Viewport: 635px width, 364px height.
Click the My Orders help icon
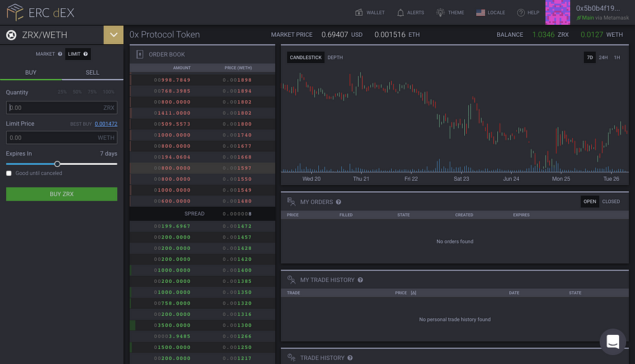[x=338, y=202]
